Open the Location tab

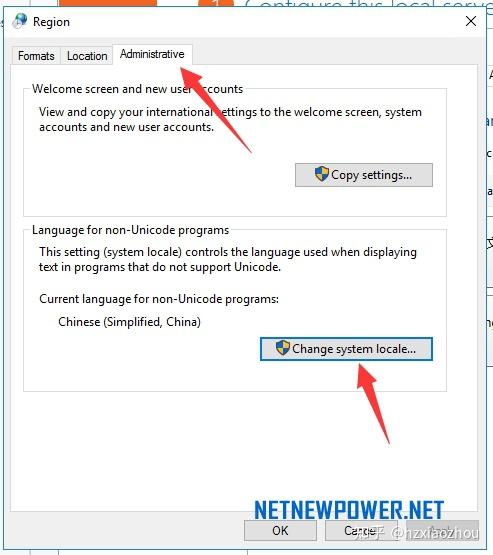pos(87,56)
